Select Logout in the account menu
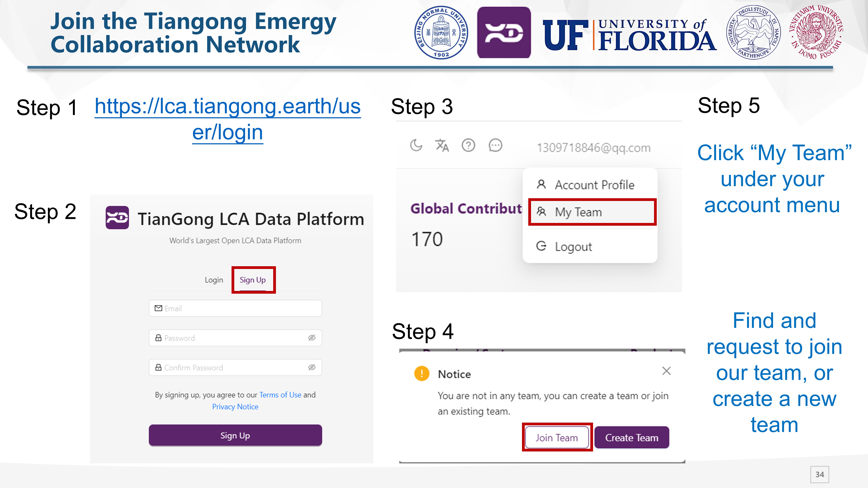The width and height of the screenshot is (868, 488). tap(573, 246)
